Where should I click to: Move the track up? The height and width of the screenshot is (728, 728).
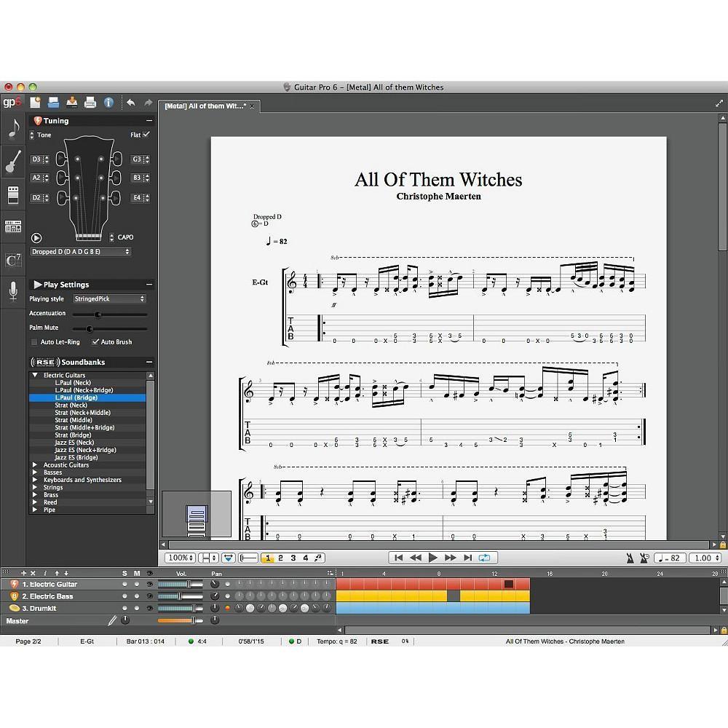(x=57, y=573)
